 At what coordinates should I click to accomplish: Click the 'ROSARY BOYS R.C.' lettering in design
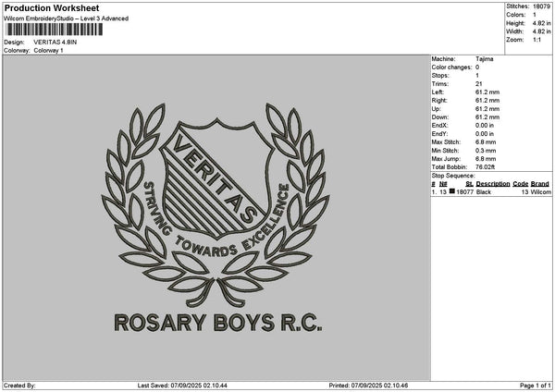coord(218,323)
